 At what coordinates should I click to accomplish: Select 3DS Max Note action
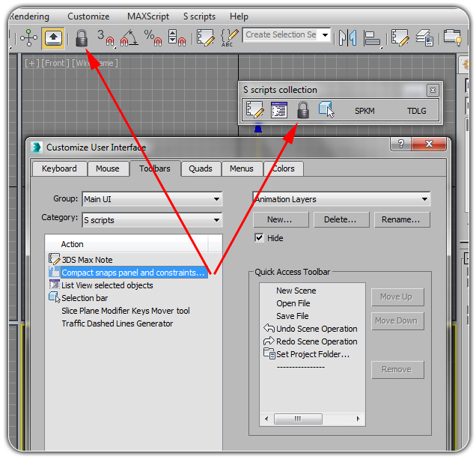87,260
